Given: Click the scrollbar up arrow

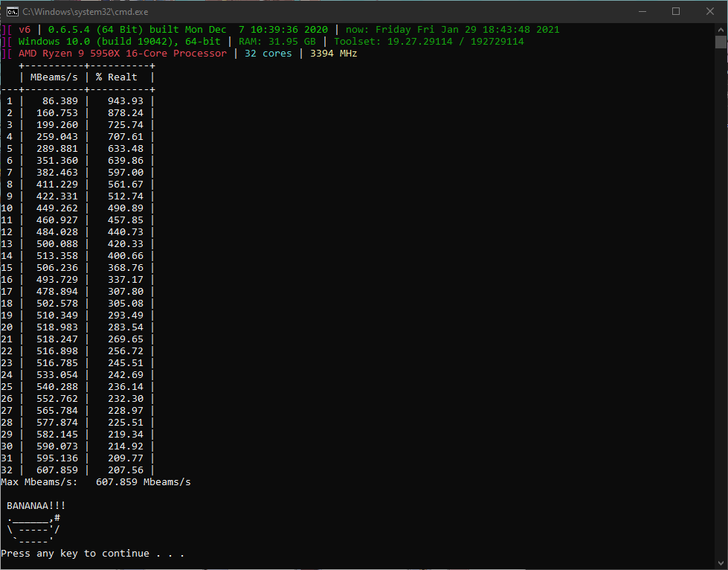Looking at the screenshot, I should (721, 29).
